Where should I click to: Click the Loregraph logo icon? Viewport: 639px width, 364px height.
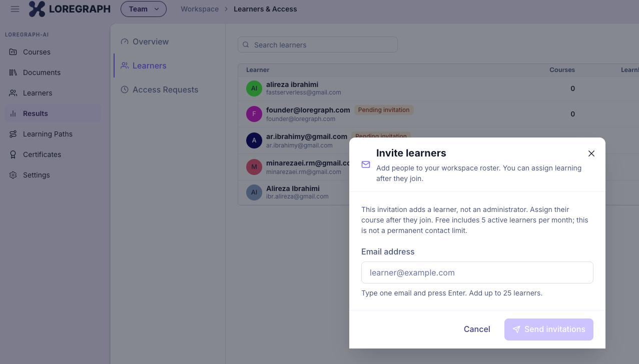[37, 9]
